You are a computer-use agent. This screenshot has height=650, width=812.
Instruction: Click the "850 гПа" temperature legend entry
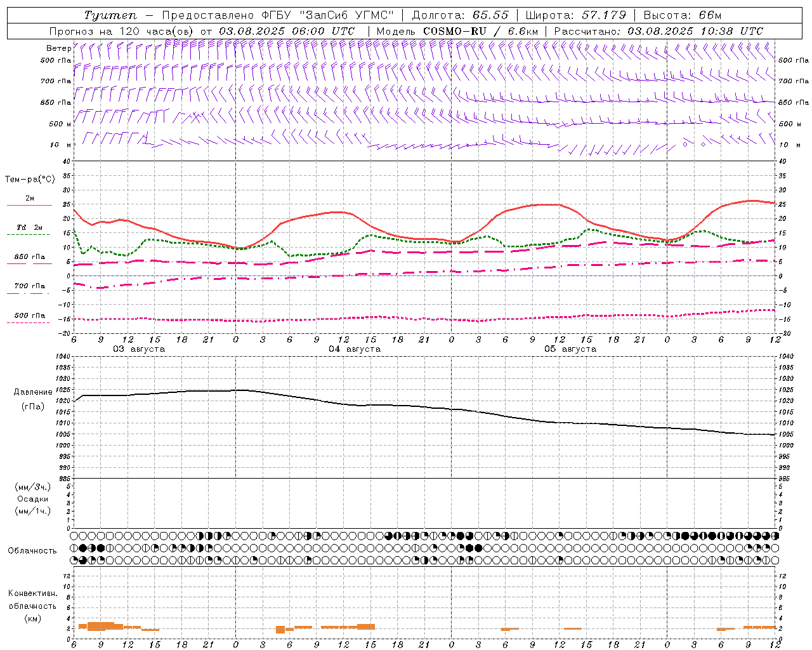point(30,257)
